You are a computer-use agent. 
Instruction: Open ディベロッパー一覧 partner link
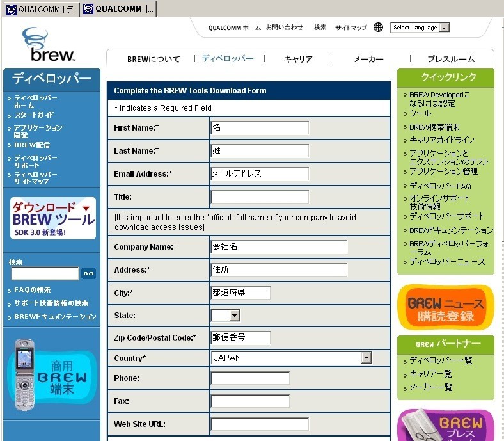point(441,360)
